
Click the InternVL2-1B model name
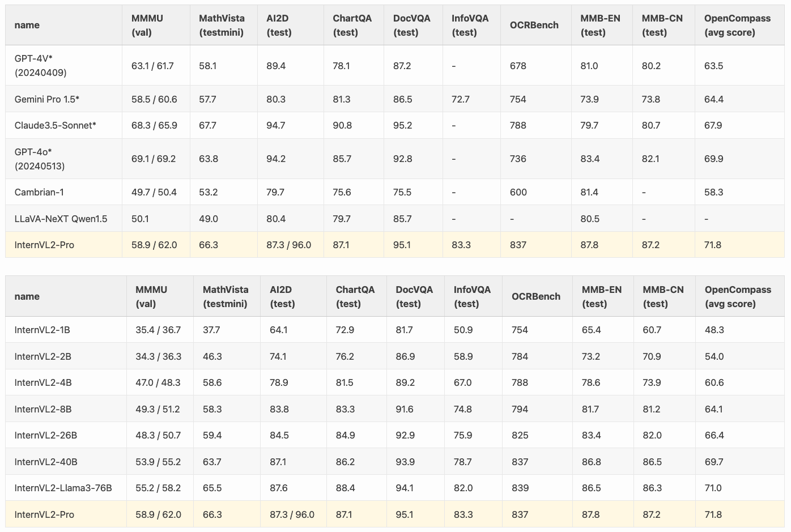[42, 330]
